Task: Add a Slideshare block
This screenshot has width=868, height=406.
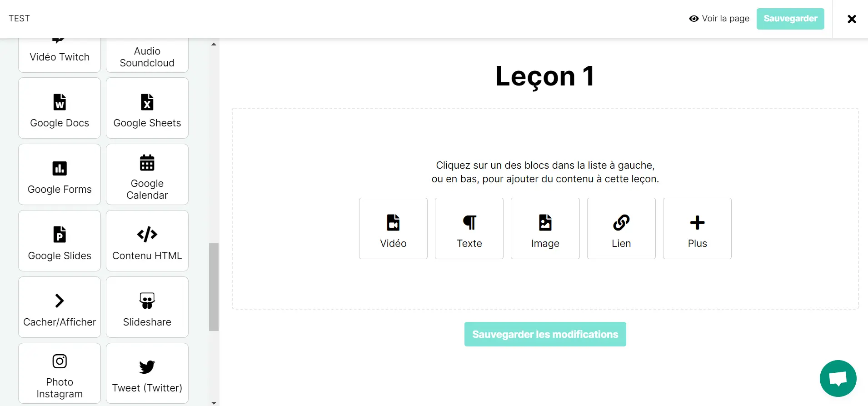Action: 147,307
